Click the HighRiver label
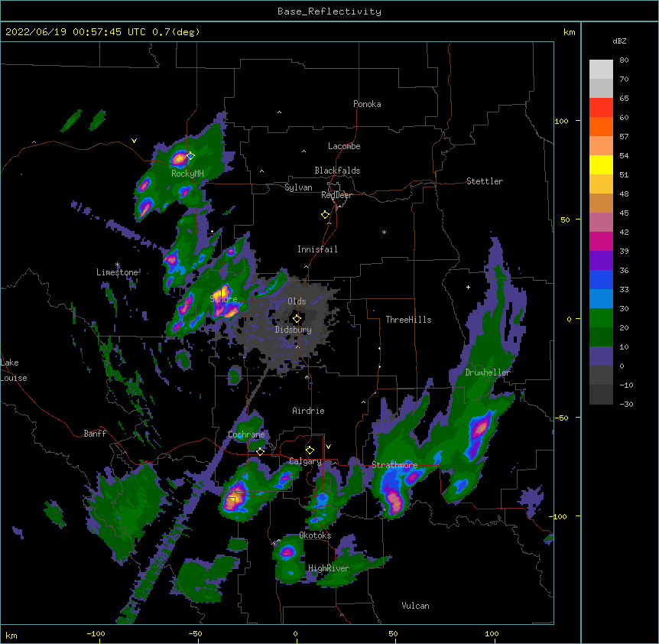 329,568
